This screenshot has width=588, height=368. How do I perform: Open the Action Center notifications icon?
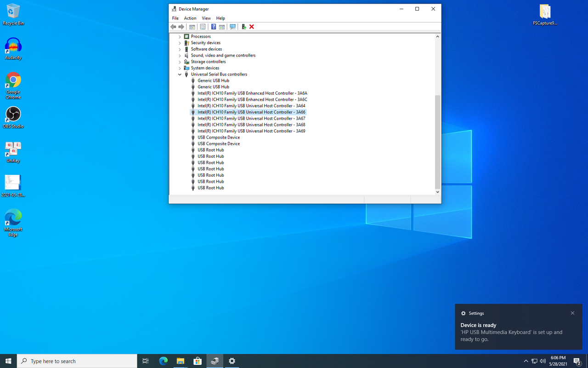pyautogui.click(x=577, y=361)
